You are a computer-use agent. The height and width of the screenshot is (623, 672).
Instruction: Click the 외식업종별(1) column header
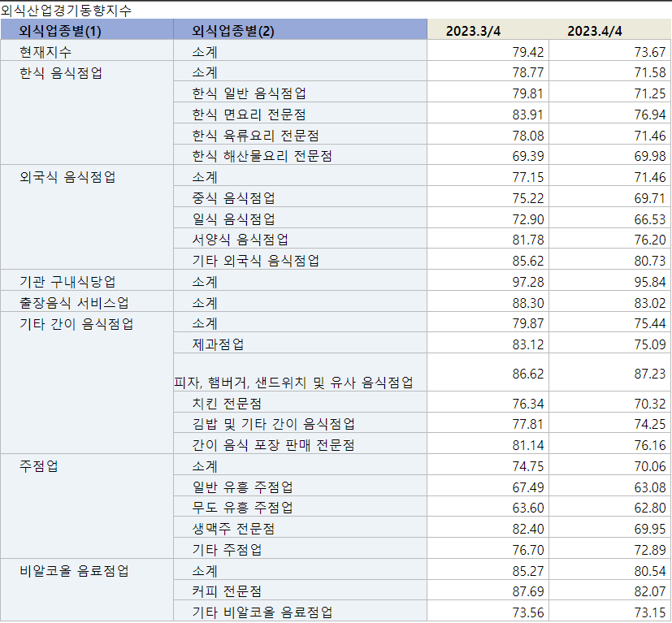pyautogui.click(x=87, y=30)
